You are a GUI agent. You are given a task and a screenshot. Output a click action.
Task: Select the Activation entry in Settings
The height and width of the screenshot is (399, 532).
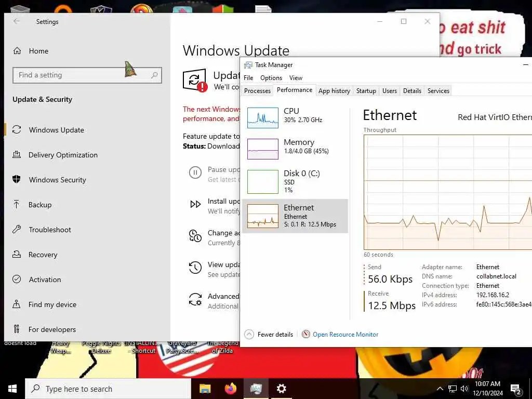(x=45, y=279)
